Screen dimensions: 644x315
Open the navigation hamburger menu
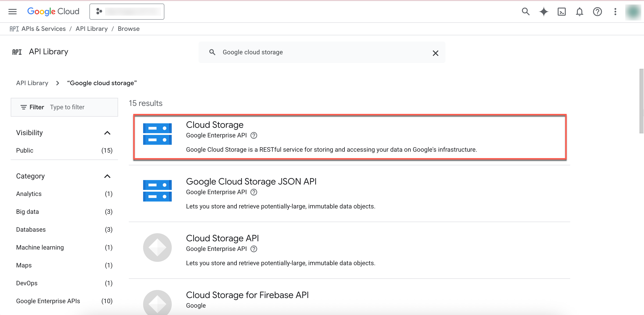tap(12, 11)
